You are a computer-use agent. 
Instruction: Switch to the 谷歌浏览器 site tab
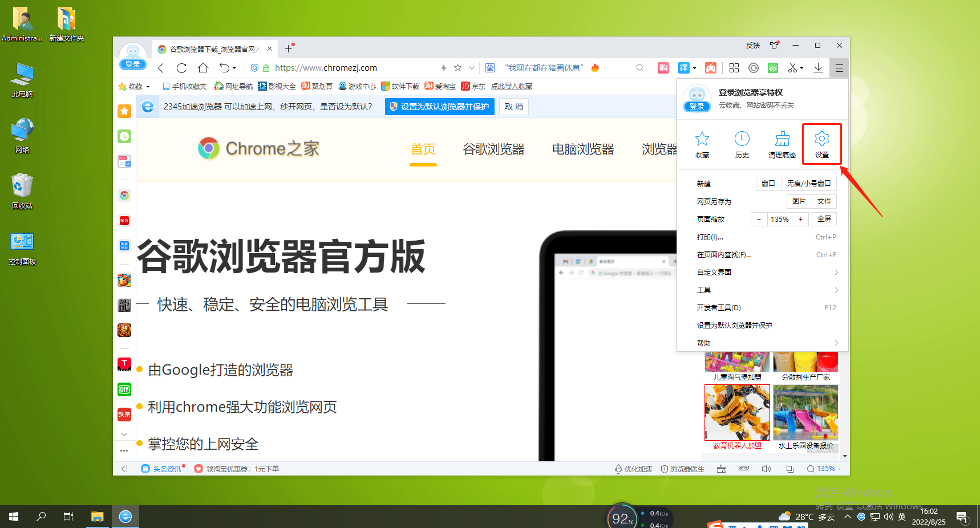pyautogui.click(x=493, y=149)
